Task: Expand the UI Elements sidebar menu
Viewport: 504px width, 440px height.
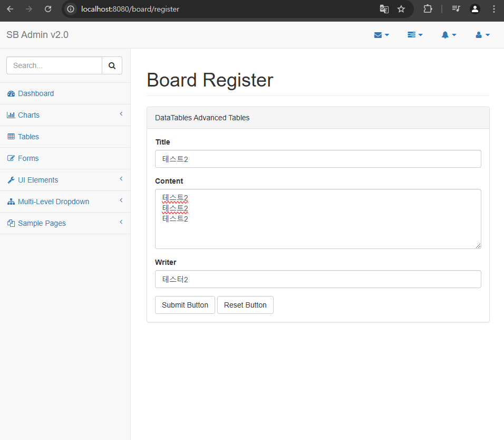Action: (x=65, y=180)
